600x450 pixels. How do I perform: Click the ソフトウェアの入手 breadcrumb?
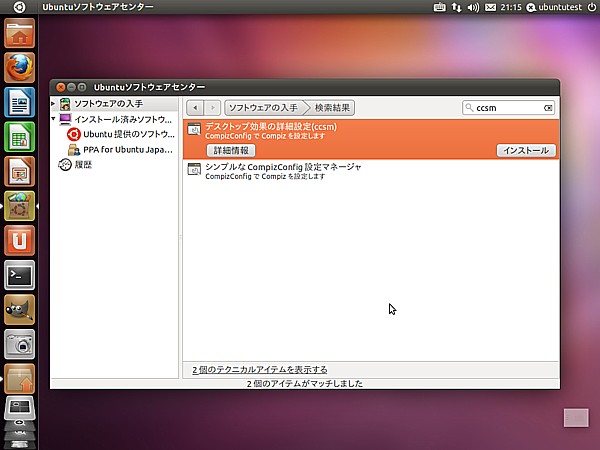[263, 108]
